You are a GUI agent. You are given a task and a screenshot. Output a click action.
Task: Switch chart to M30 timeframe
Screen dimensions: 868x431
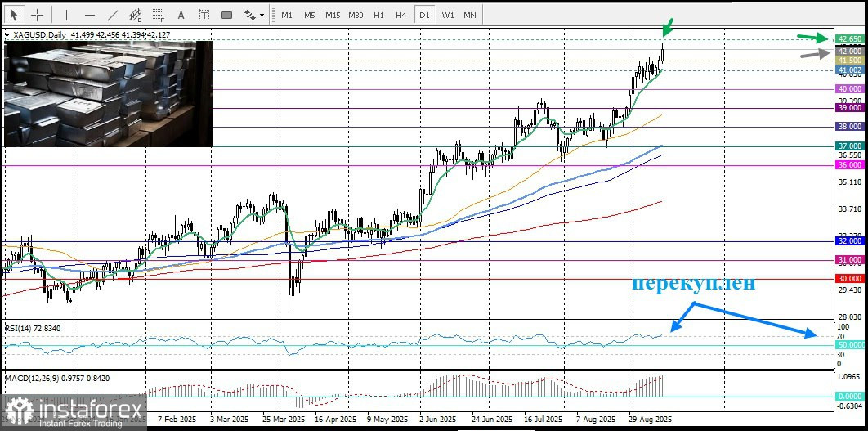[x=356, y=15]
